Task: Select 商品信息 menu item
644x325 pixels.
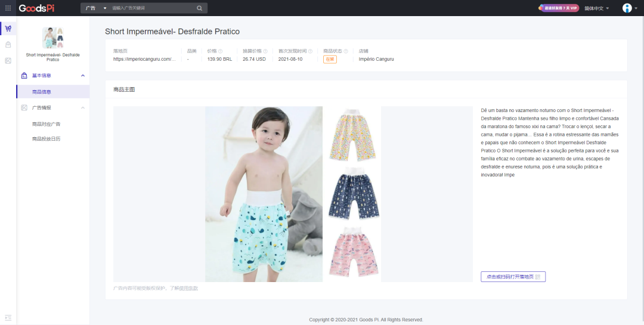Action: point(53,92)
